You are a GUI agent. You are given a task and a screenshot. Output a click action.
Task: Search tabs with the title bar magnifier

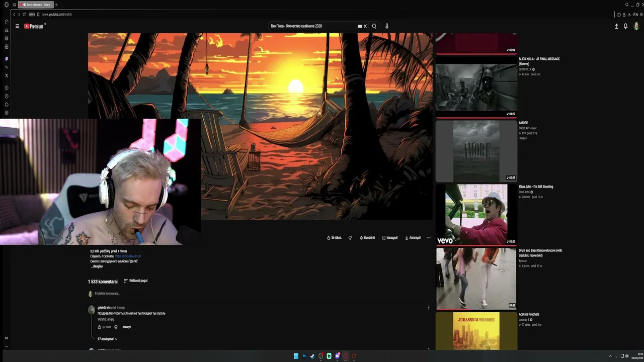click(x=627, y=5)
